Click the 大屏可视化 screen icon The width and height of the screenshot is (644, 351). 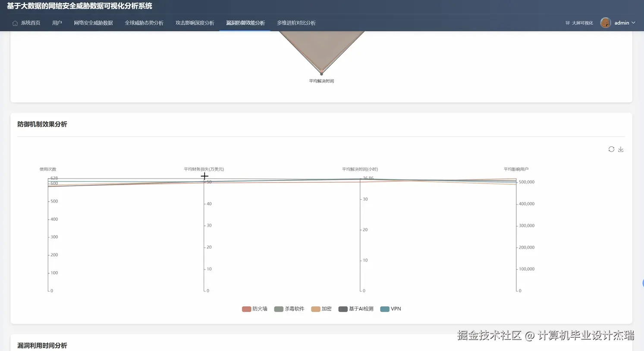click(568, 23)
